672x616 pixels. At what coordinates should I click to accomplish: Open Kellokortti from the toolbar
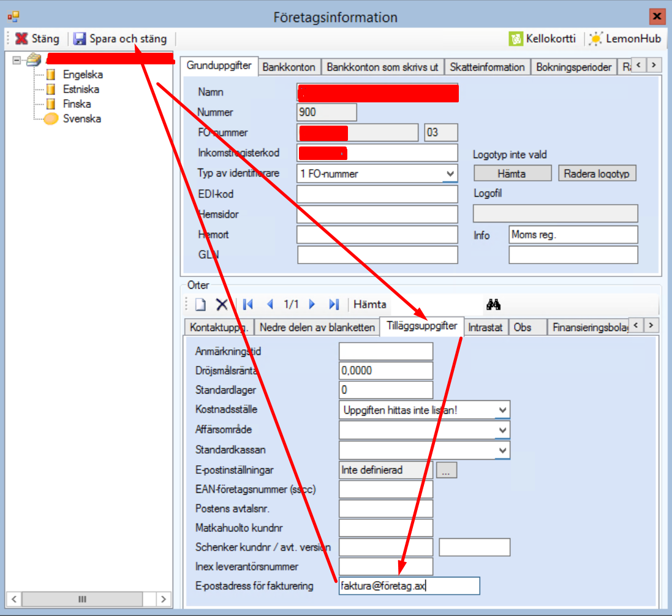543,39
